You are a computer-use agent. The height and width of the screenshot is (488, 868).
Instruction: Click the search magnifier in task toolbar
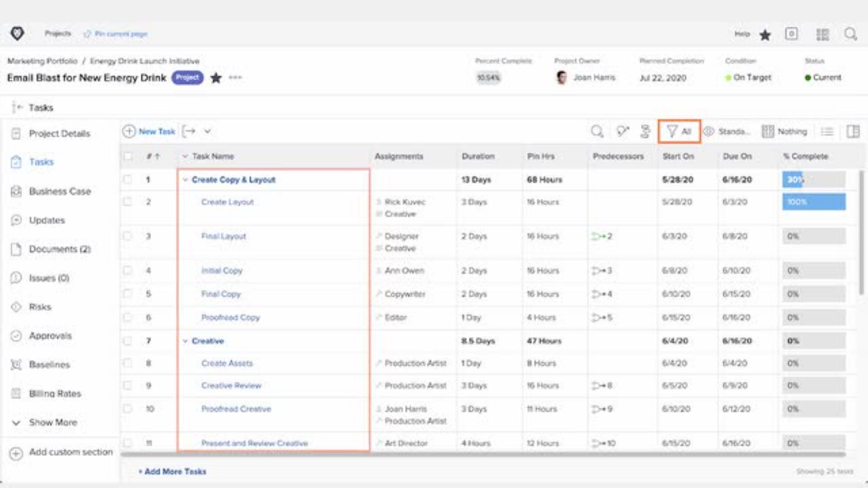tap(597, 131)
